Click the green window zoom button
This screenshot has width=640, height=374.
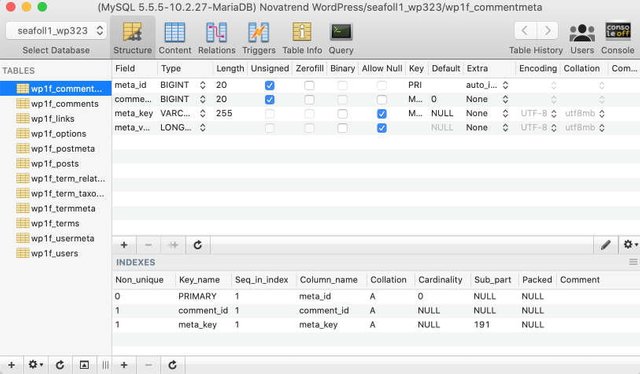pyautogui.click(x=42, y=7)
